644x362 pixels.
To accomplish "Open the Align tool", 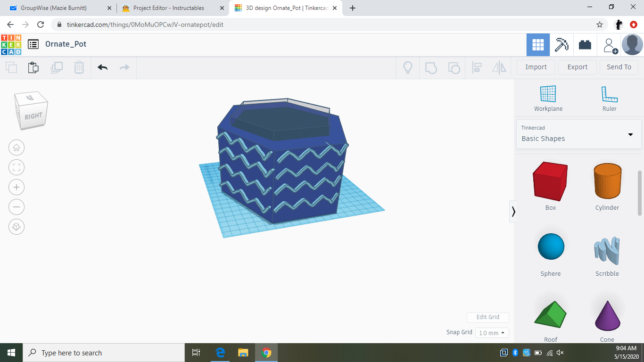I will [x=477, y=67].
